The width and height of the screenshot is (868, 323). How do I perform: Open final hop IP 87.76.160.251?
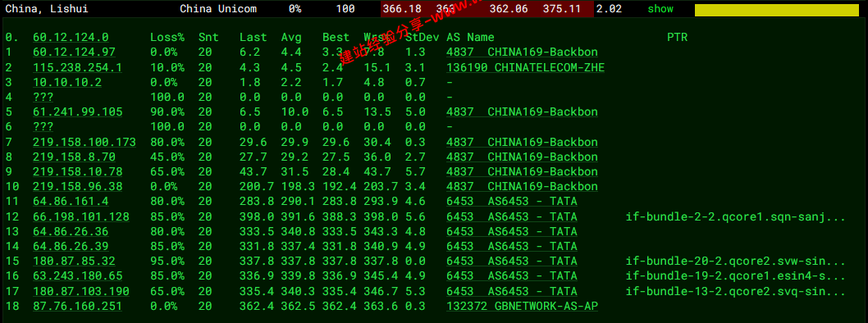[x=77, y=306]
